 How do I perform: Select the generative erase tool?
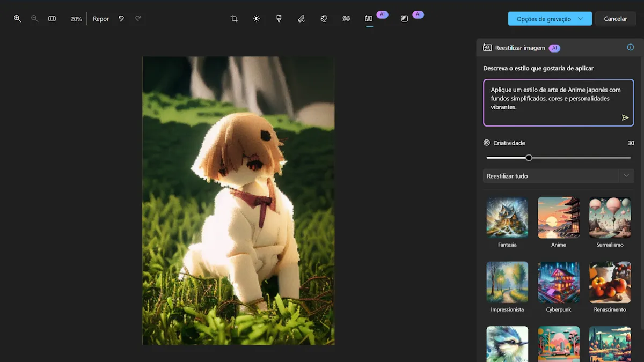[x=324, y=19]
